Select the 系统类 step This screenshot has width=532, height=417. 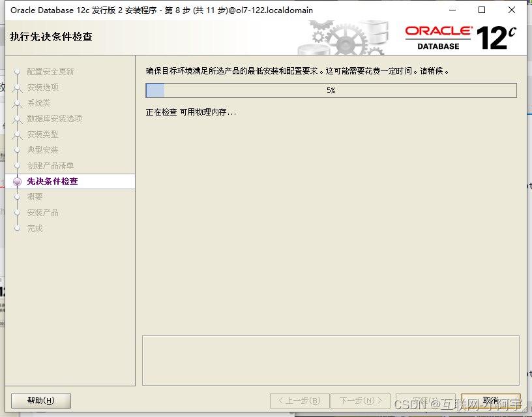tap(38, 103)
